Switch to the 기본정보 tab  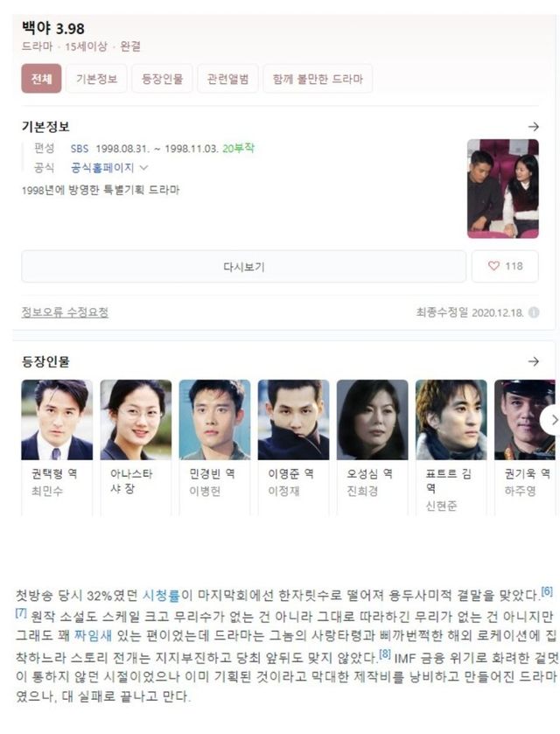click(x=97, y=79)
